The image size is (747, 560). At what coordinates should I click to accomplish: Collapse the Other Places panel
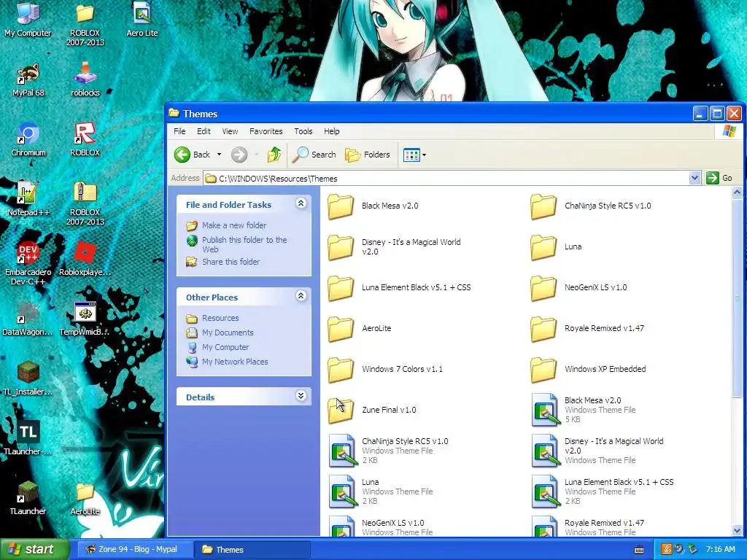[x=301, y=296]
